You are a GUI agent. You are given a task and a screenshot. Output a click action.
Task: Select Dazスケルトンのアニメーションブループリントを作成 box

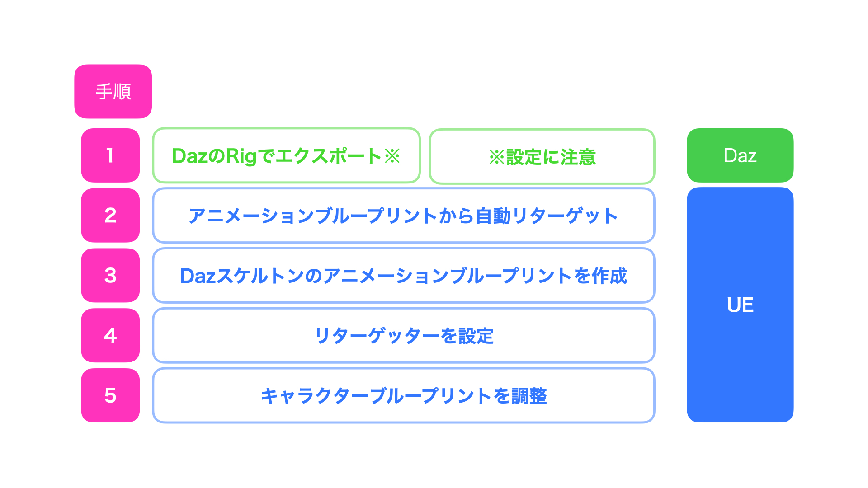404,275
